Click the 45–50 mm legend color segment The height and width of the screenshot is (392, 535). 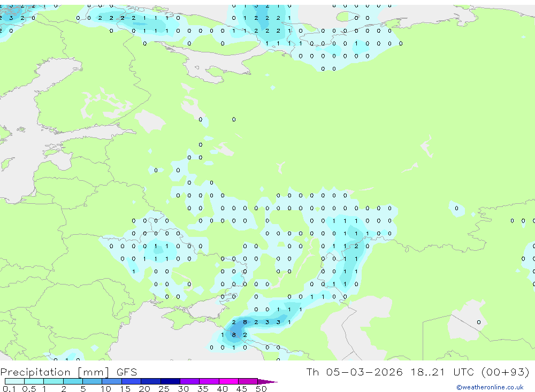[248, 381]
